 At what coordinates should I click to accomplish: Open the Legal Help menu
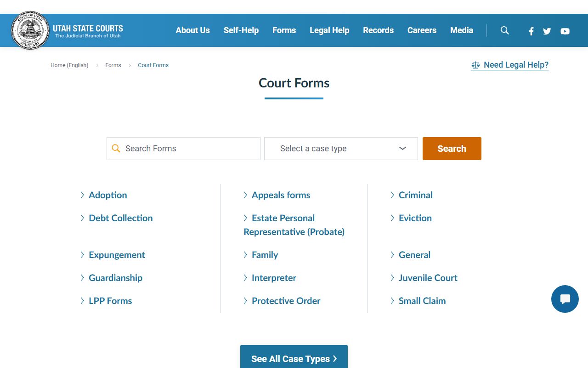tap(329, 30)
